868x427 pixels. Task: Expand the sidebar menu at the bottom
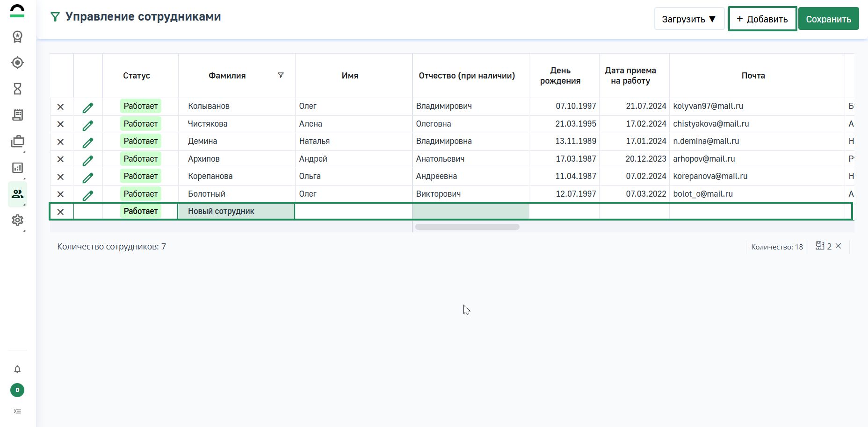click(x=17, y=411)
